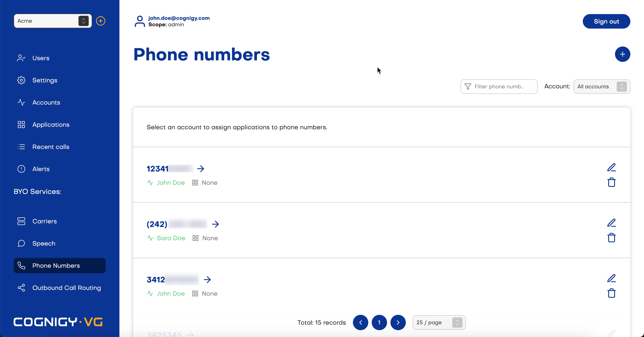Click arrow next to (242) number
The image size is (644, 337).
coord(215,224)
